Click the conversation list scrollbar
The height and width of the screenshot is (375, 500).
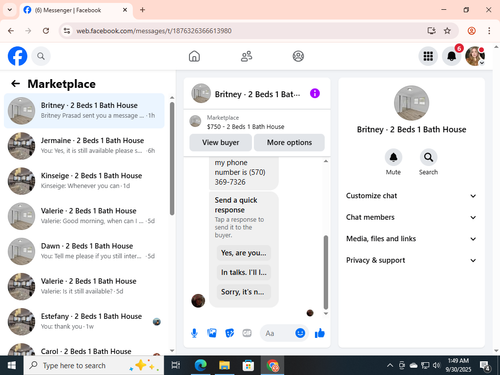pos(172,159)
